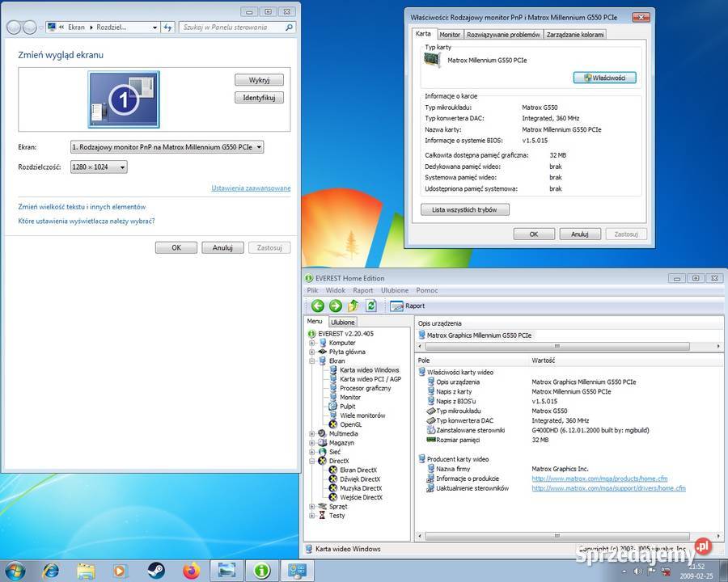Open the Ulubione menu in EVEREST menu bar
Viewport: 728px width, 582px height.
395,290
